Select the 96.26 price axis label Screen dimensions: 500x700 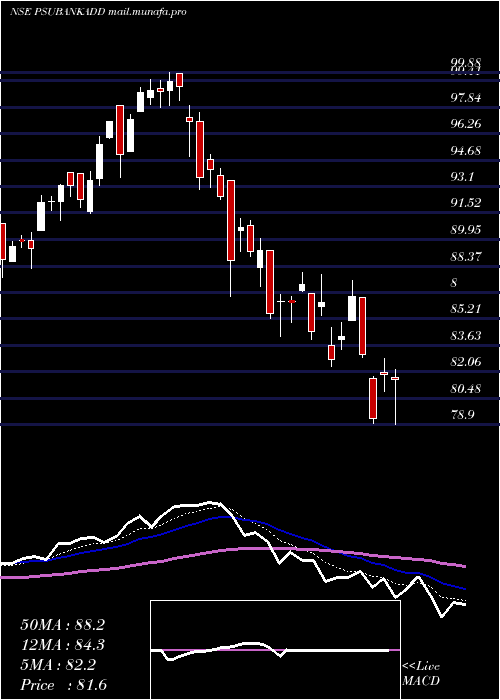466,124
